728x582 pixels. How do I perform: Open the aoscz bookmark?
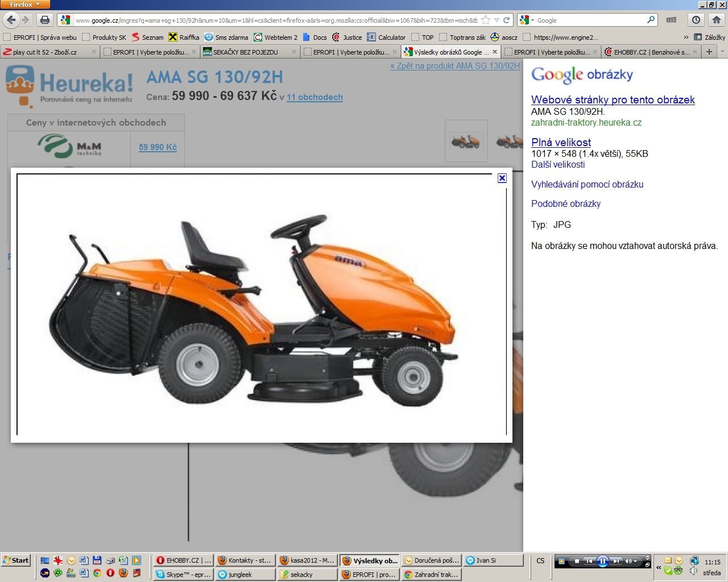pyautogui.click(x=504, y=37)
